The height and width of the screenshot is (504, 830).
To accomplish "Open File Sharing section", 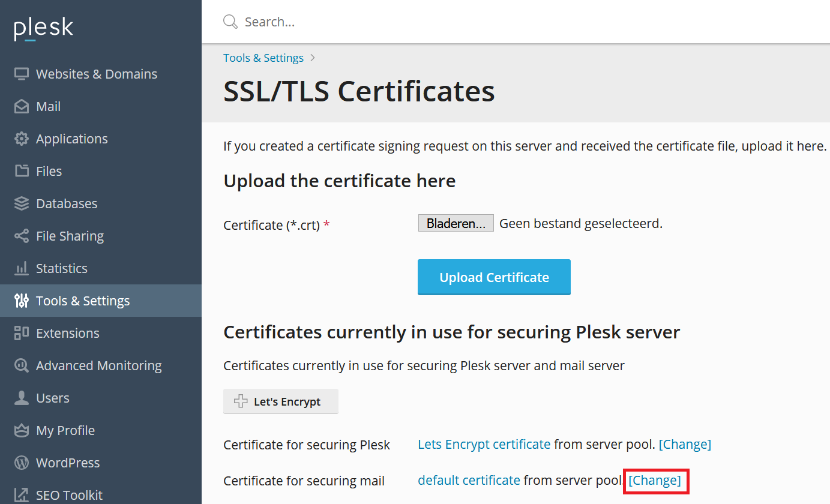I will [x=101, y=236].
